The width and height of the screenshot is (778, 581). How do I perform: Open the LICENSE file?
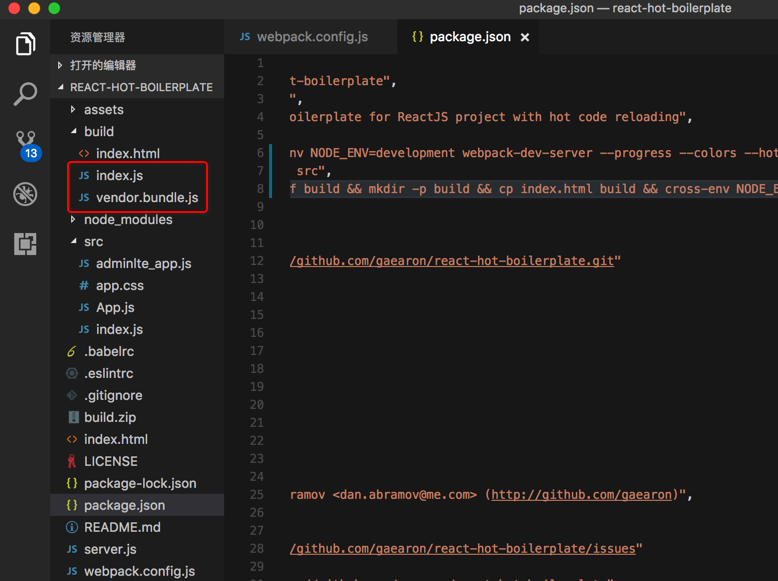(137, 461)
